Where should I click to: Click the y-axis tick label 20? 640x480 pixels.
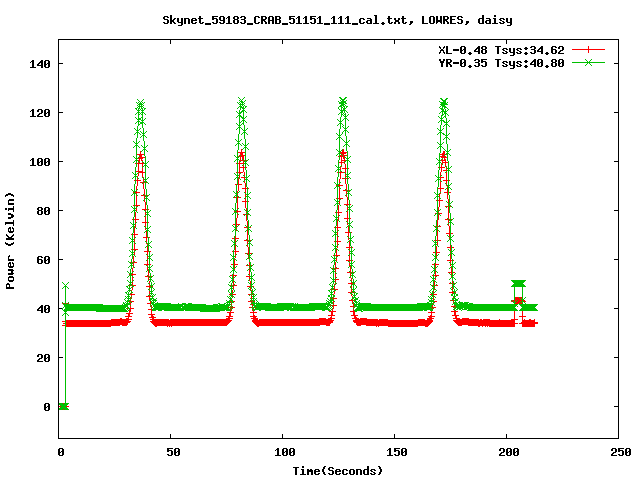point(43,358)
